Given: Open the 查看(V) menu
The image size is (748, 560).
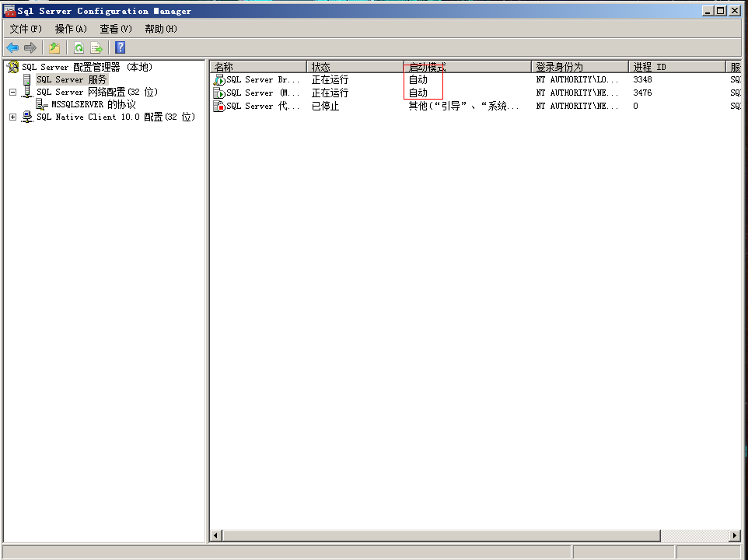Looking at the screenshot, I should pyautogui.click(x=115, y=29).
